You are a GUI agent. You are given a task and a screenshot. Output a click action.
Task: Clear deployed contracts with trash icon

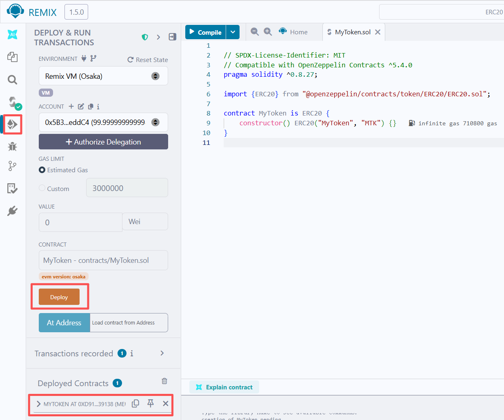[164, 381]
